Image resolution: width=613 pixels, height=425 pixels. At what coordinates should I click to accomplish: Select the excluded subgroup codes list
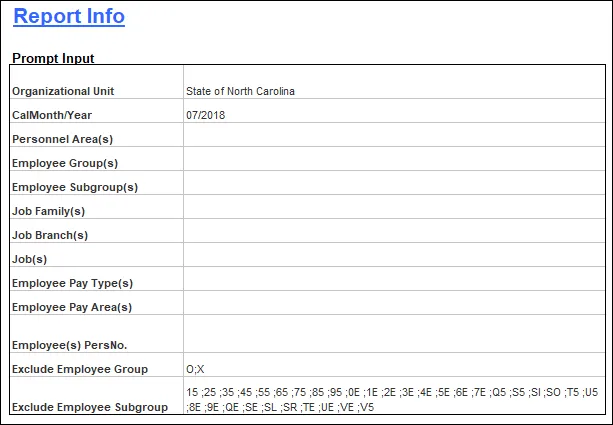point(392,399)
